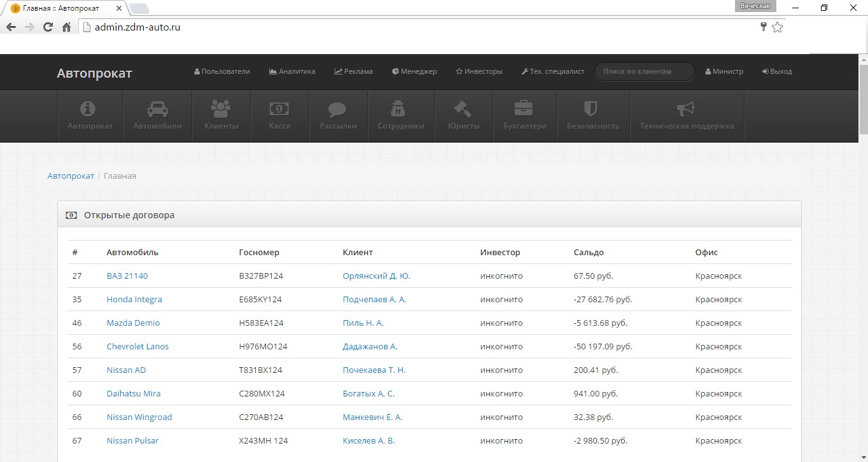The width and height of the screenshot is (868, 462).
Task: Open Менеджер in the top menu
Action: coord(414,71)
